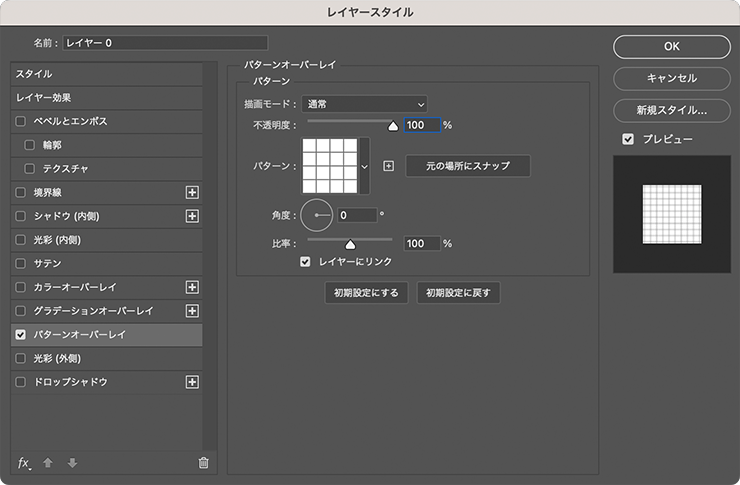Toggle プレビュー checkbox
The height and width of the screenshot is (485, 740).
[628, 139]
